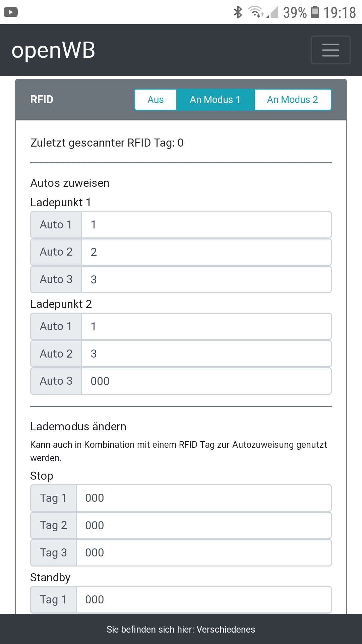This screenshot has width=362, height=644.
Task: Open the hamburger navigation menu
Action: pos(330,50)
